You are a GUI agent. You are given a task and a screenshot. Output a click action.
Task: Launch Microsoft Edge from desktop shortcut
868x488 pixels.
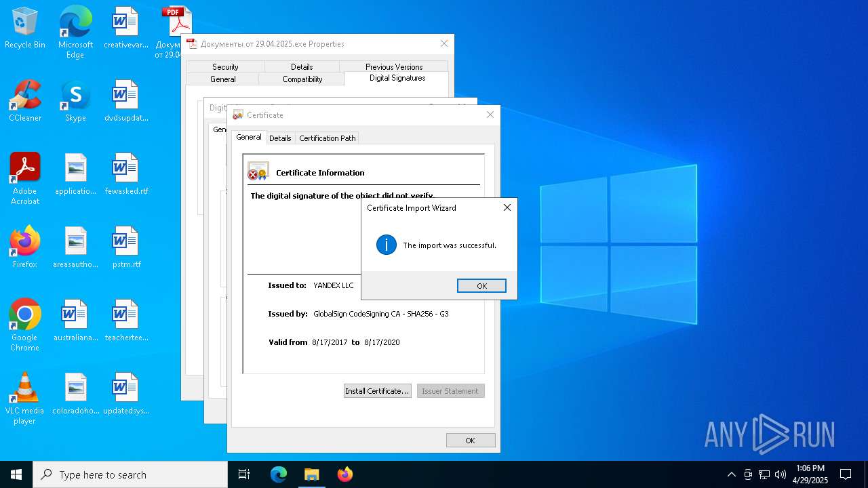[x=75, y=33]
